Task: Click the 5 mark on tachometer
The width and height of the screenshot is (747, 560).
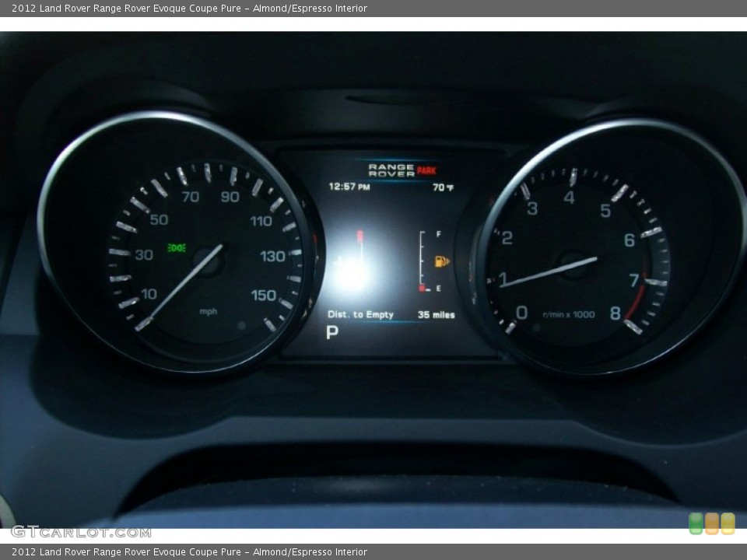Action: click(x=605, y=210)
